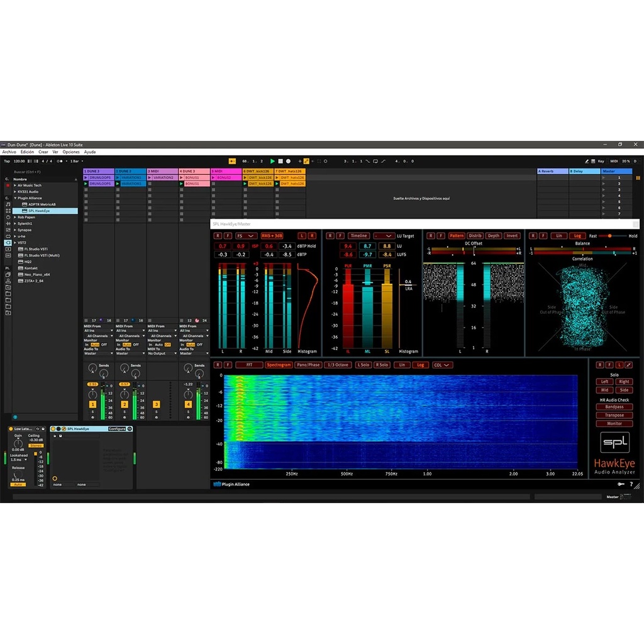Click the Timeline button in loudness section
The image size is (644, 644).
pos(358,236)
